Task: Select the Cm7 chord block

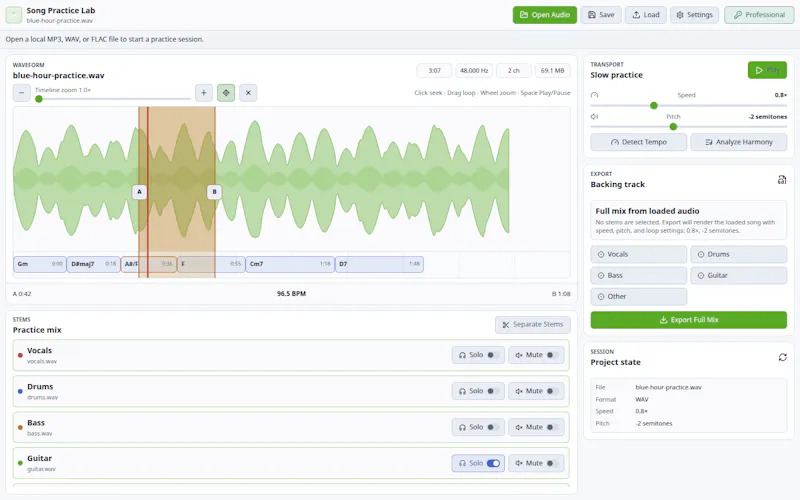Action: tap(290, 264)
